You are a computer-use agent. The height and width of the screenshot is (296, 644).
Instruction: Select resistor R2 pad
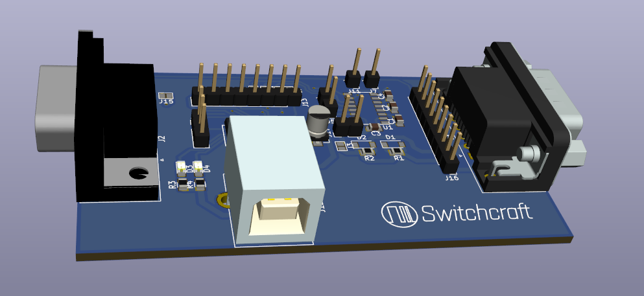[x=369, y=152]
